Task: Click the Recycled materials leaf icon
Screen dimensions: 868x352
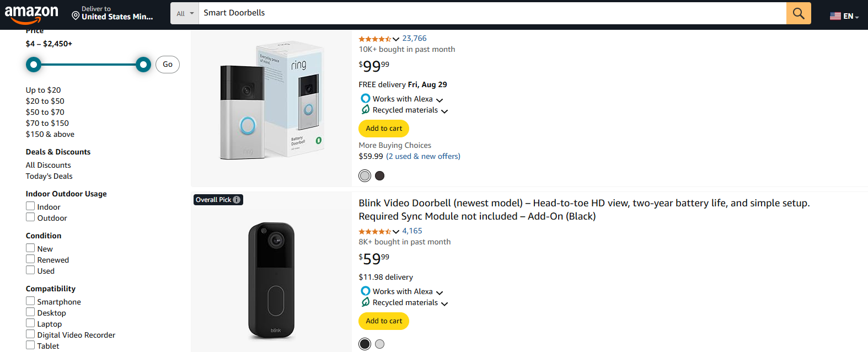Action: coord(365,110)
